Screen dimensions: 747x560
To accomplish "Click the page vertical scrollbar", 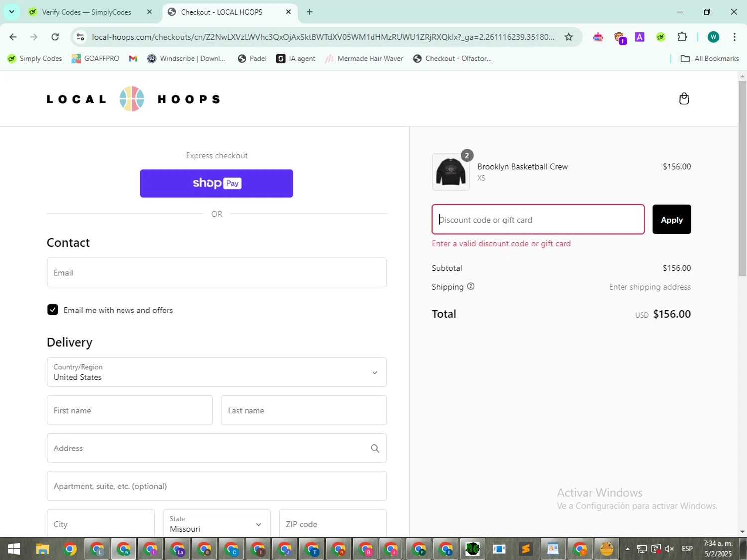I will (742, 177).
